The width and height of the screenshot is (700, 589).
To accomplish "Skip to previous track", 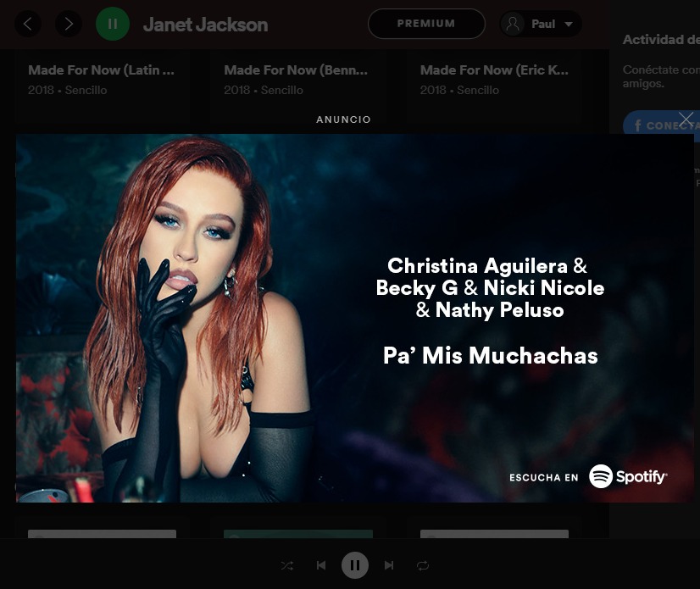I will (x=321, y=565).
